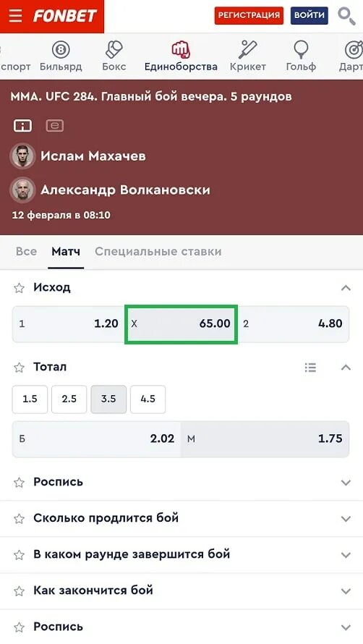Open the hamburger menu next to FONBET

point(16,16)
